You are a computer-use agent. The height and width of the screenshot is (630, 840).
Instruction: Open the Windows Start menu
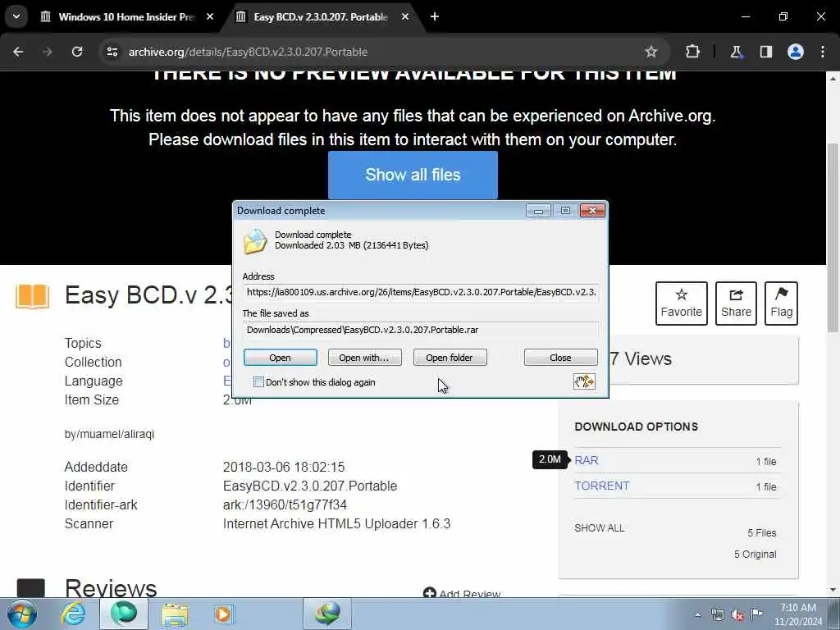22,614
